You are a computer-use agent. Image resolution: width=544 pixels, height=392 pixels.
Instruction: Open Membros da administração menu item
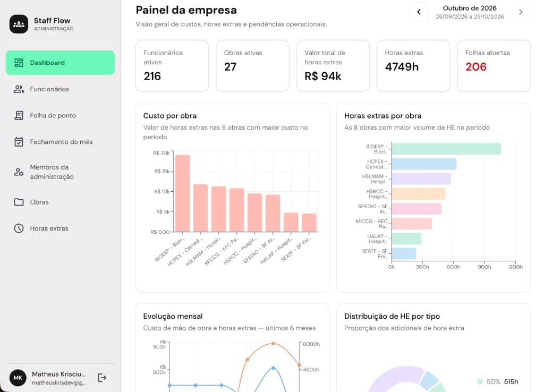point(60,172)
